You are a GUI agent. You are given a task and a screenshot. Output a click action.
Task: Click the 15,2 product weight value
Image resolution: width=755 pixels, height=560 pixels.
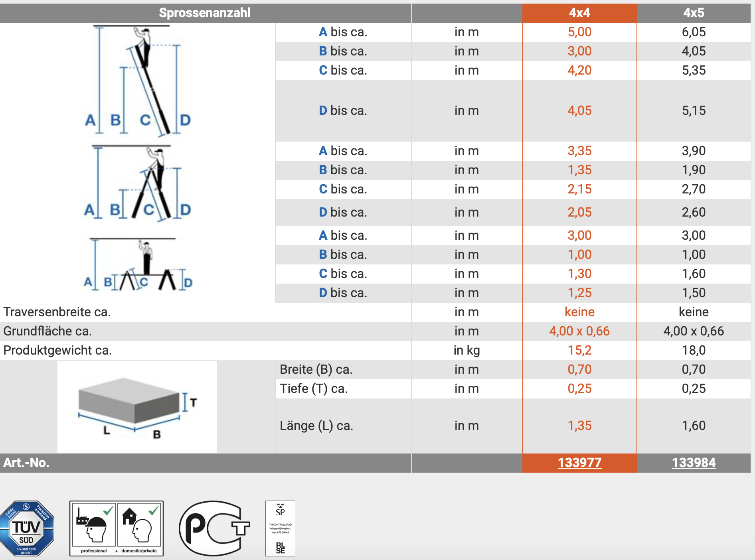[579, 350]
